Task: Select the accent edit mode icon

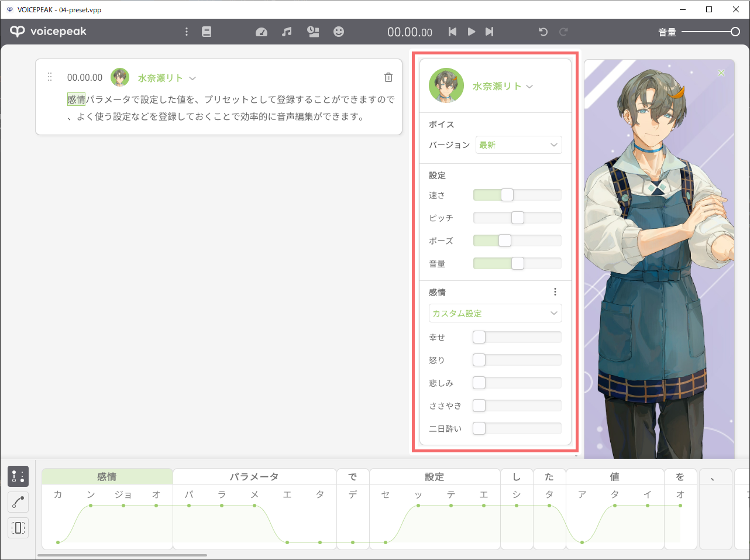Action: click(18, 476)
